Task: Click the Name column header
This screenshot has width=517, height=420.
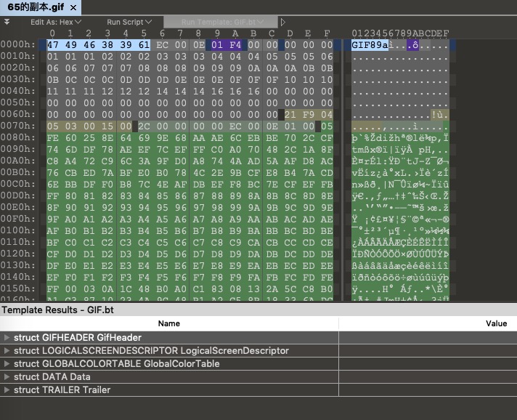Action: pos(168,323)
